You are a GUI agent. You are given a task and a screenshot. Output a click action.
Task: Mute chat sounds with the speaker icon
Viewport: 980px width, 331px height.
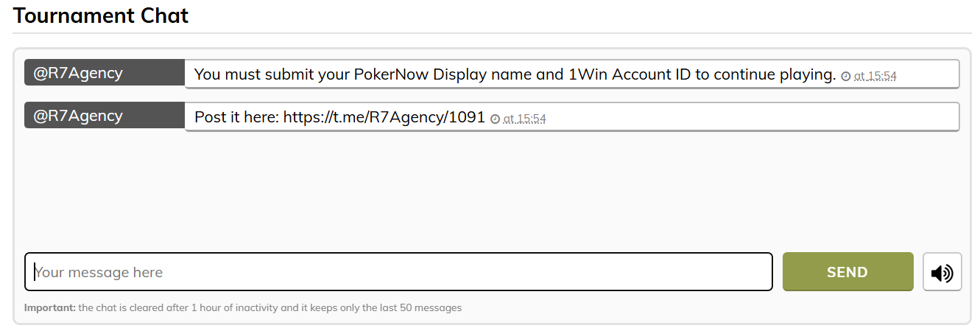[x=942, y=272]
